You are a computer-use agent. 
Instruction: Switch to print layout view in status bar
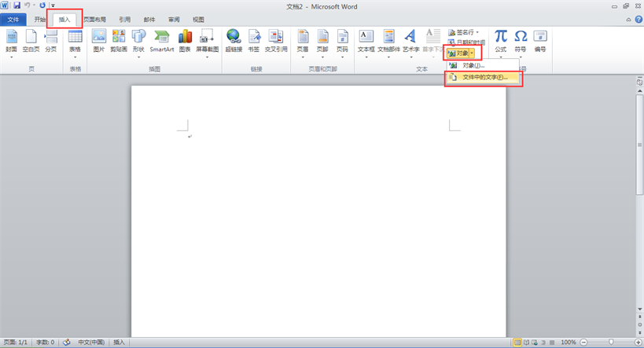click(x=517, y=343)
